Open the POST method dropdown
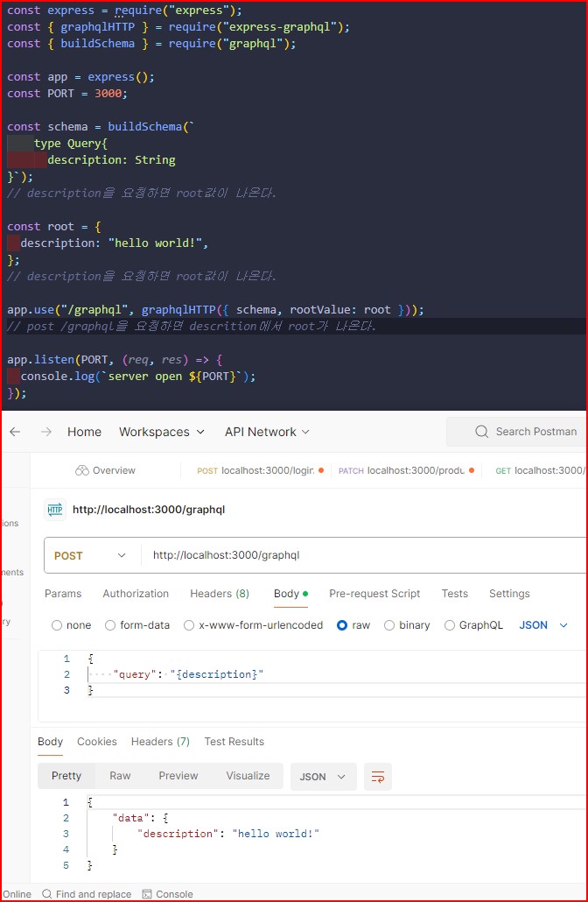The width and height of the screenshot is (588, 902). click(92, 555)
